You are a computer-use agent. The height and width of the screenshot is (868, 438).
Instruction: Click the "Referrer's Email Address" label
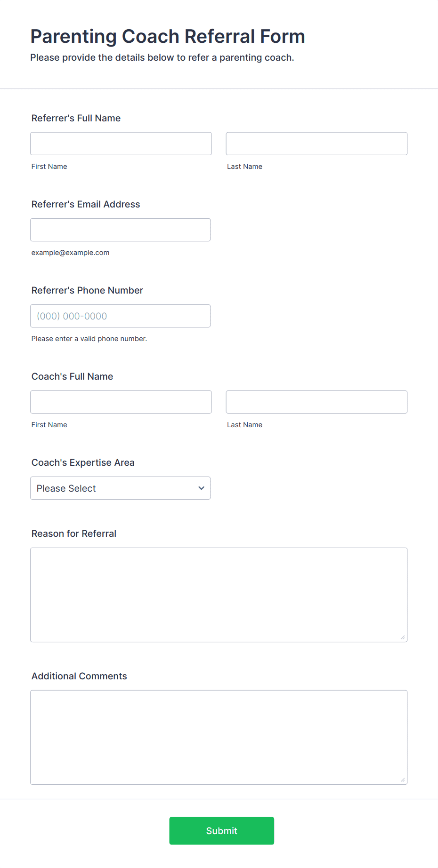click(86, 204)
